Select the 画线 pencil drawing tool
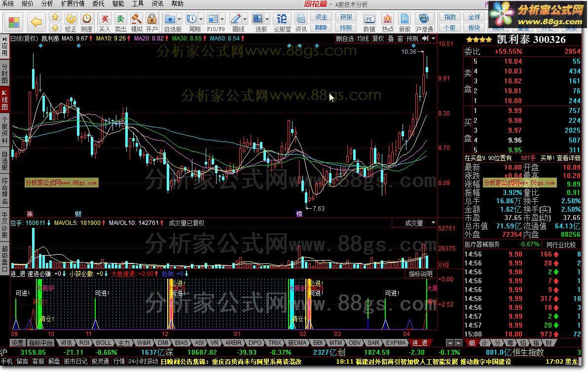Viewport: 588px width, 372px height. 235,18
